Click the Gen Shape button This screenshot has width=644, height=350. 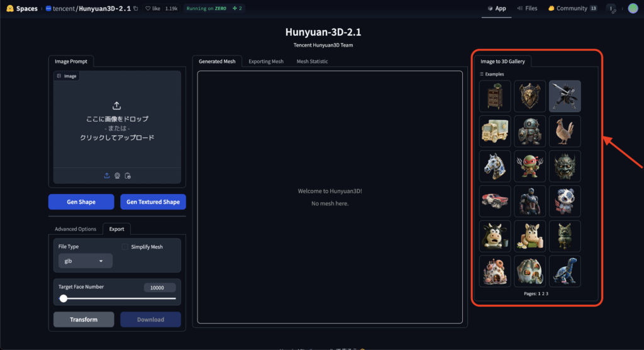click(x=81, y=202)
